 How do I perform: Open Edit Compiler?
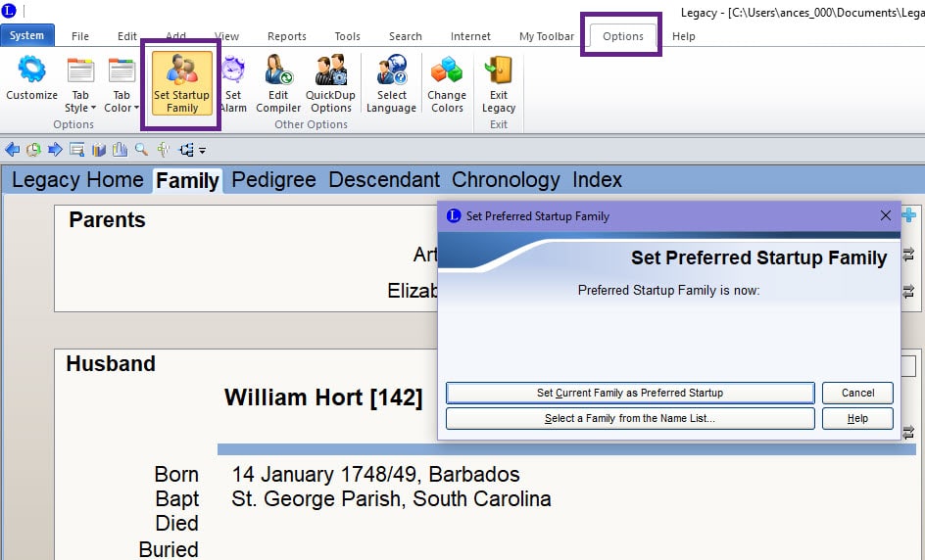click(x=278, y=84)
